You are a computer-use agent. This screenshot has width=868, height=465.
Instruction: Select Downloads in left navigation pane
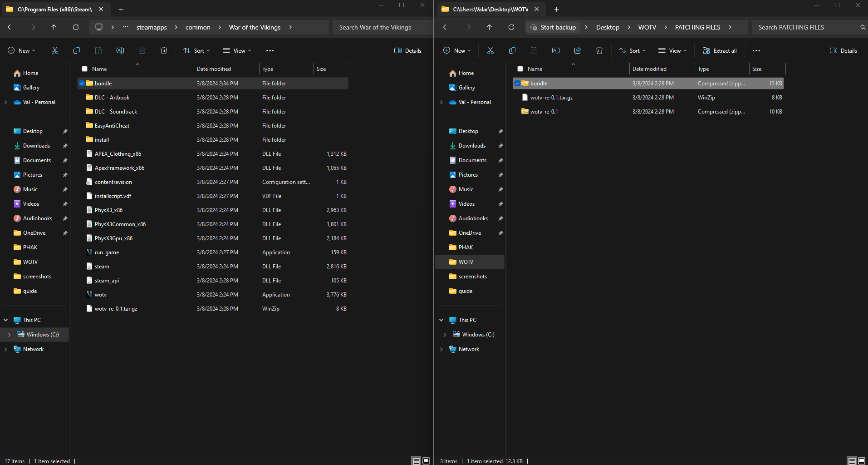(36, 146)
